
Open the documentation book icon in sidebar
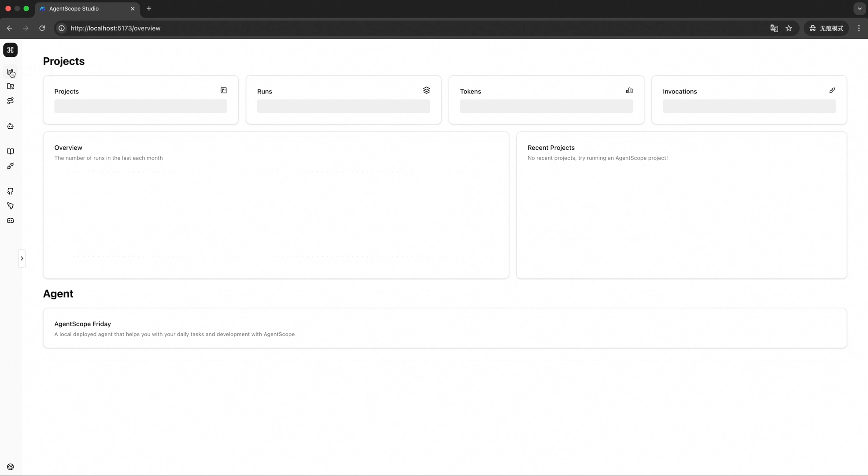(10, 151)
